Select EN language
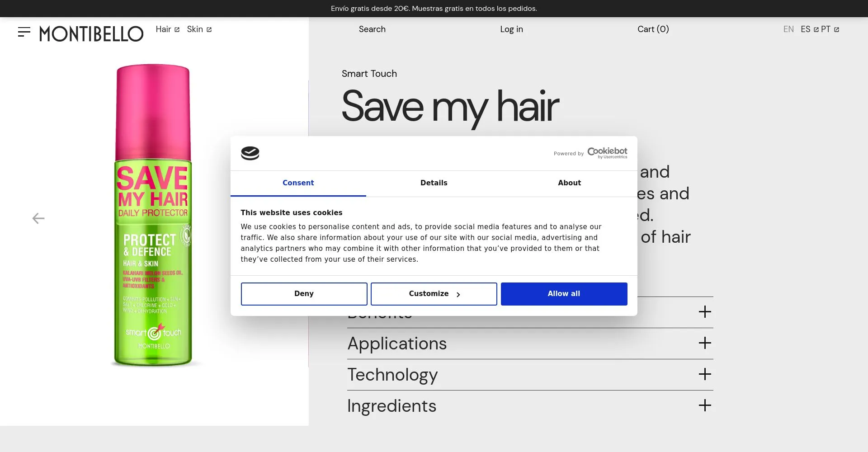Screen dimensions: 868x452 (x=788, y=29)
